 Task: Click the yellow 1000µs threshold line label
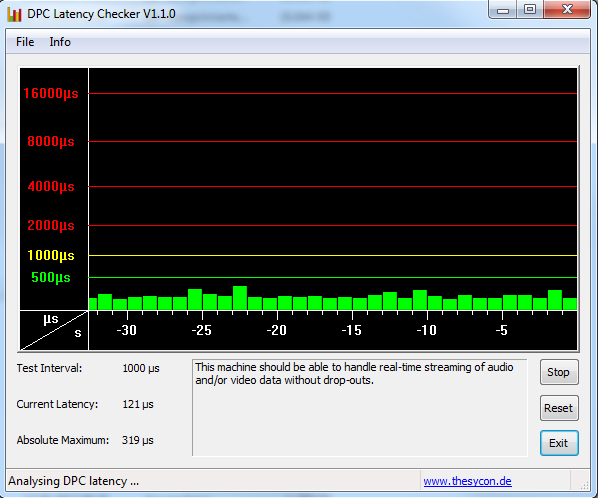pyautogui.click(x=51, y=255)
